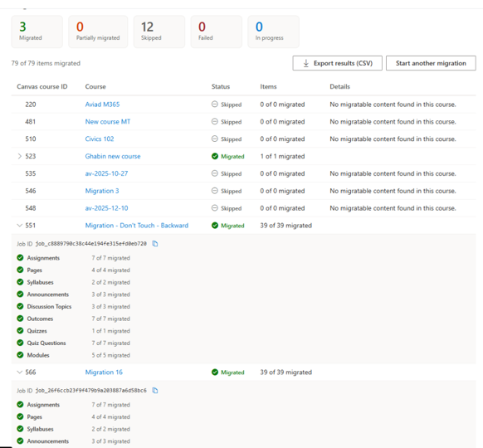The image size is (483, 448).
Task: Expand the row for course 523
Action: [19, 156]
